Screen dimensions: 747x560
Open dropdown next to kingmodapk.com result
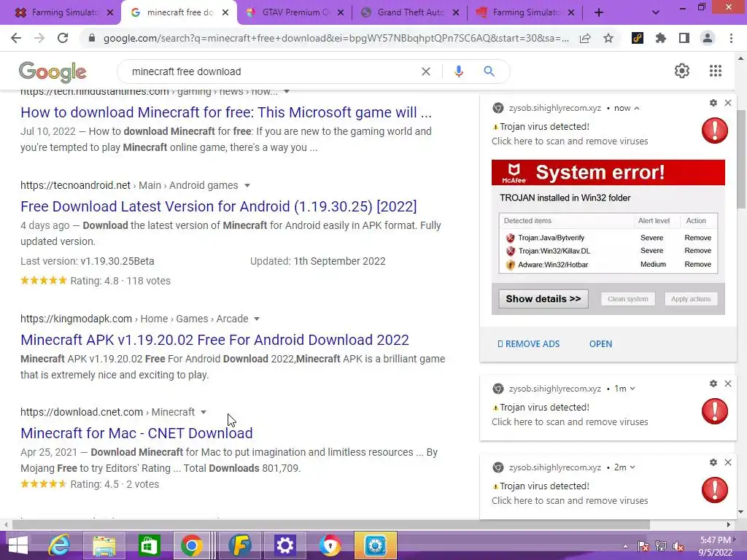pyautogui.click(x=257, y=319)
